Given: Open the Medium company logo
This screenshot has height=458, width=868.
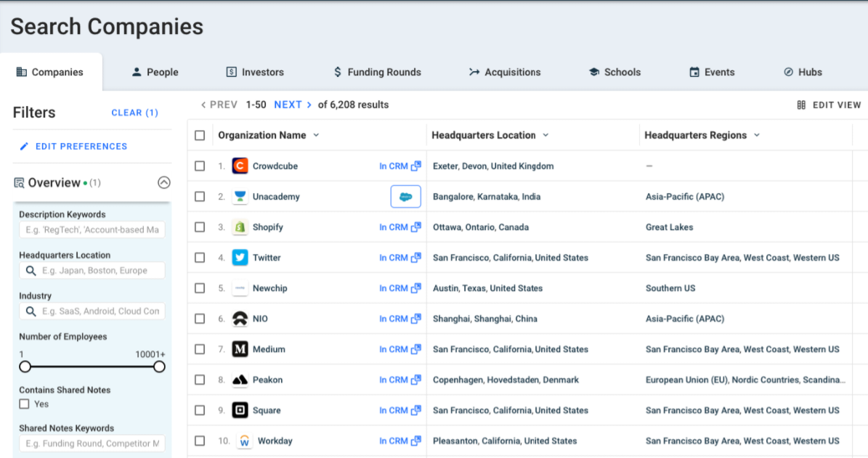Looking at the screenshot, I should pyautogui.click(x=240, y=349).
